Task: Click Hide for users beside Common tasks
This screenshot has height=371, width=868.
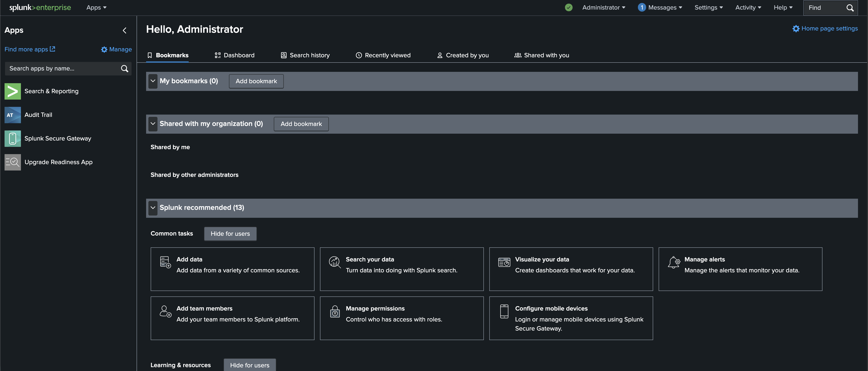Action: pos(230,234)
